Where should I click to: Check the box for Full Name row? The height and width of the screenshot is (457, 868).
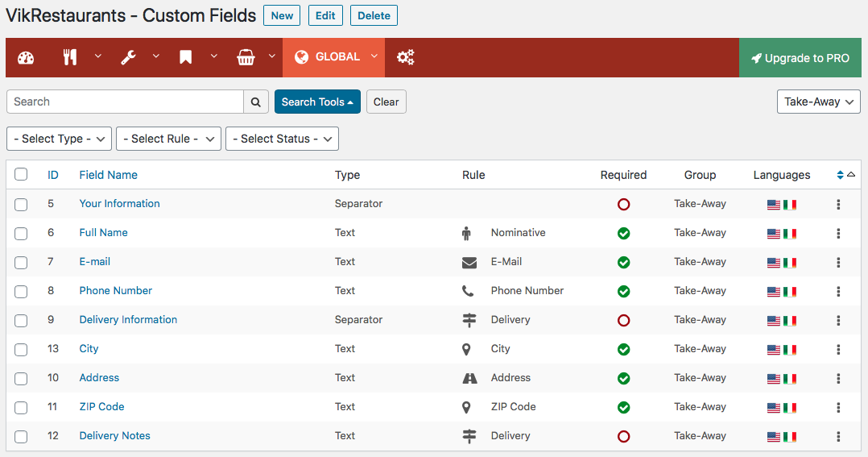pyautogui.click(x=21, y=233)
